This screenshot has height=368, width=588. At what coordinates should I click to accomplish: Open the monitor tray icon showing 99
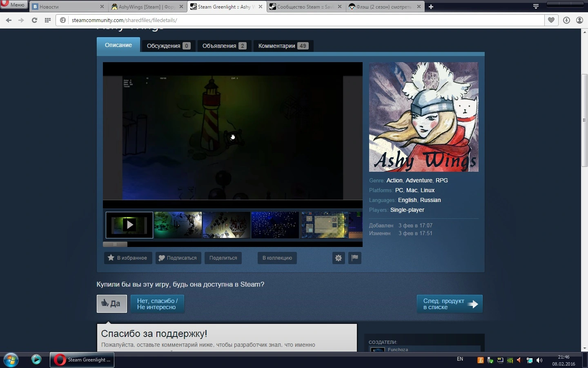coord(500,360)
